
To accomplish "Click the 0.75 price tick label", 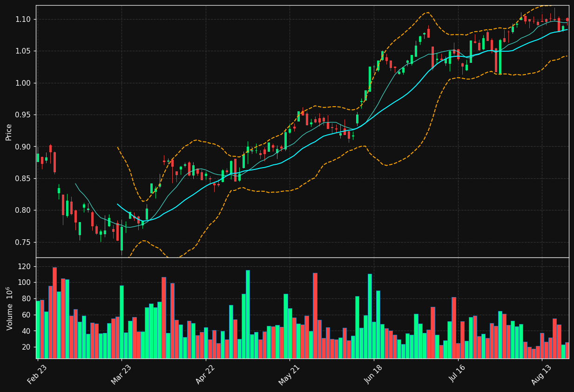I will coord(24,243).
